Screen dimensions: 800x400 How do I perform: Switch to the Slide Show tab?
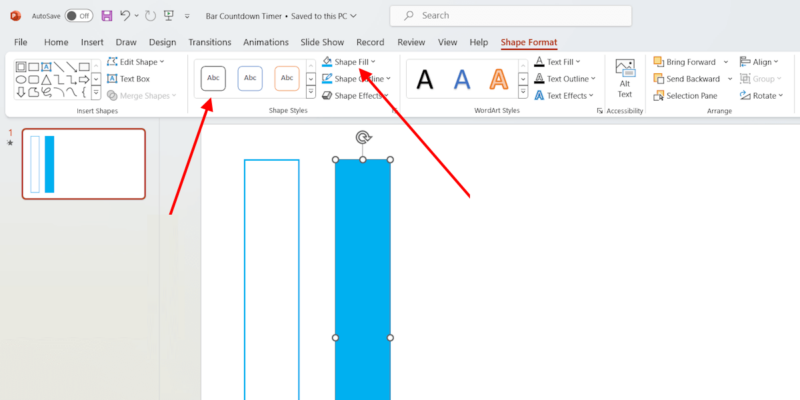tap(322, 42)
